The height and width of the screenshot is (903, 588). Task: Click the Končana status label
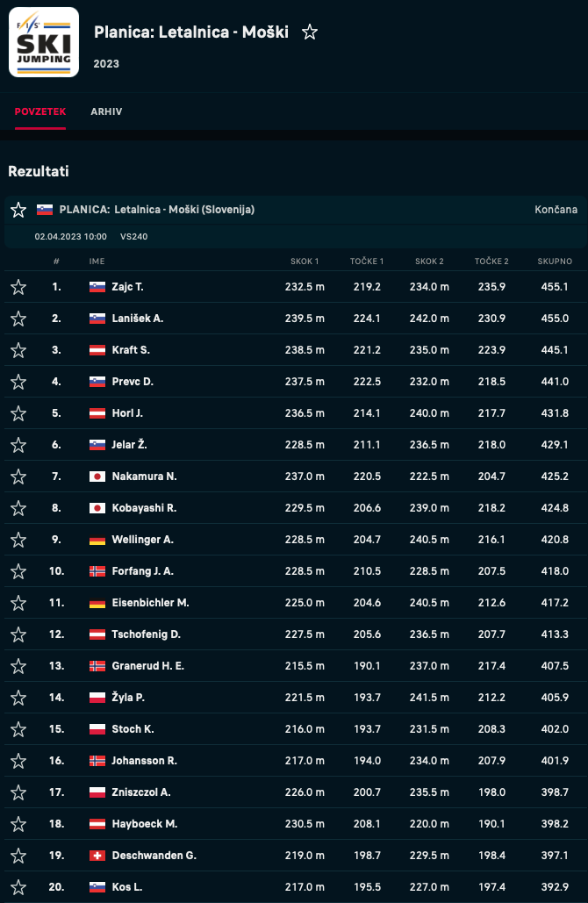556,210
